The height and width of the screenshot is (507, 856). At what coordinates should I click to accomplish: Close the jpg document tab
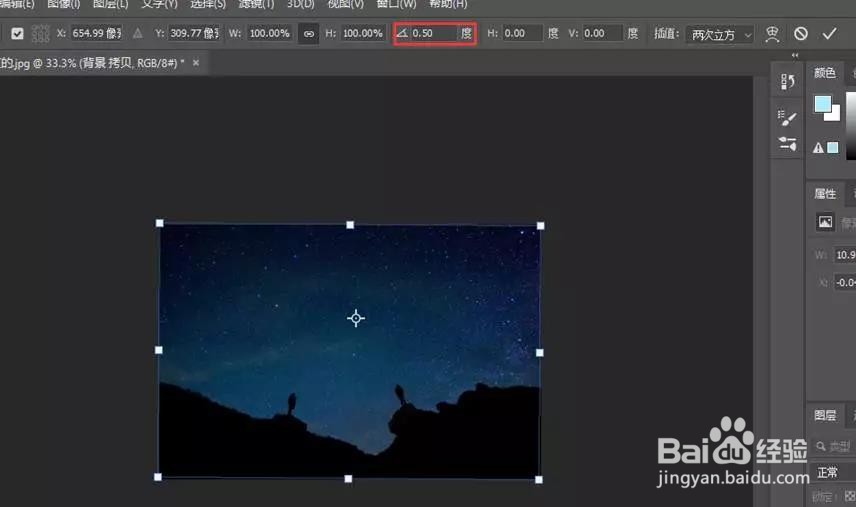(196, 63)
